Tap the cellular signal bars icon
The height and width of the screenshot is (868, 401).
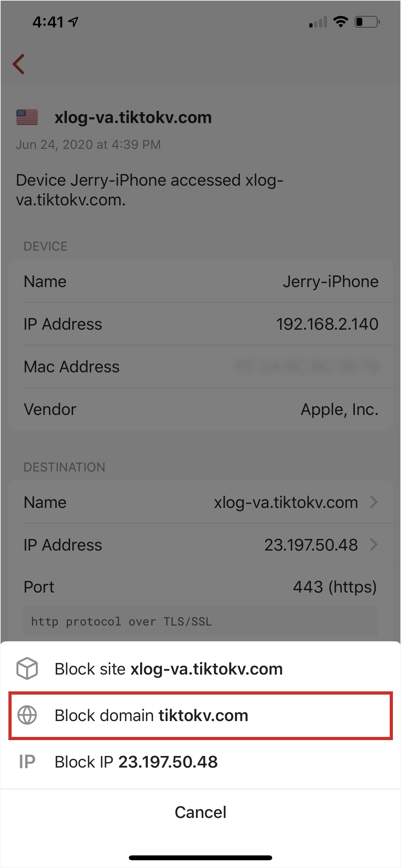(318, 22)
